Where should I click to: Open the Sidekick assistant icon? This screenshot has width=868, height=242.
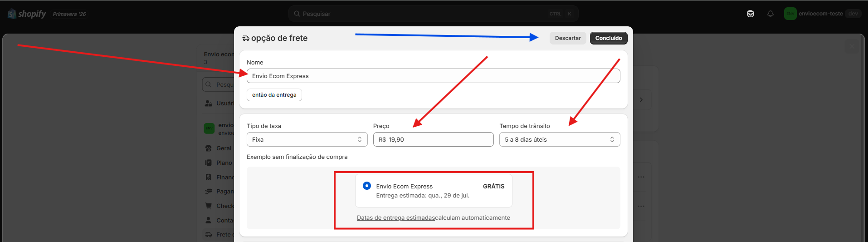[751, 14]
